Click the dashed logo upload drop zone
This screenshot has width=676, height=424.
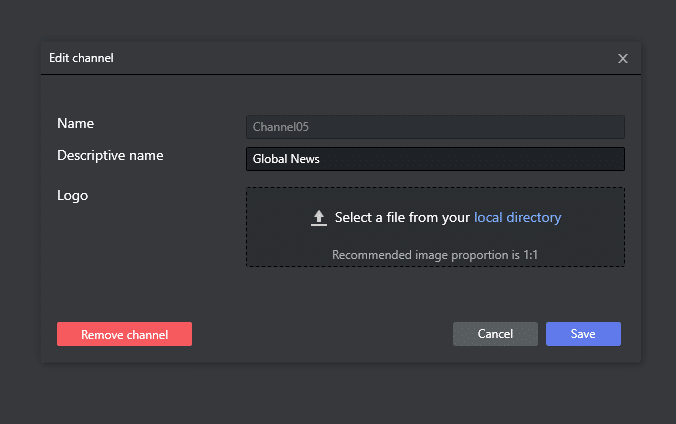435,239
